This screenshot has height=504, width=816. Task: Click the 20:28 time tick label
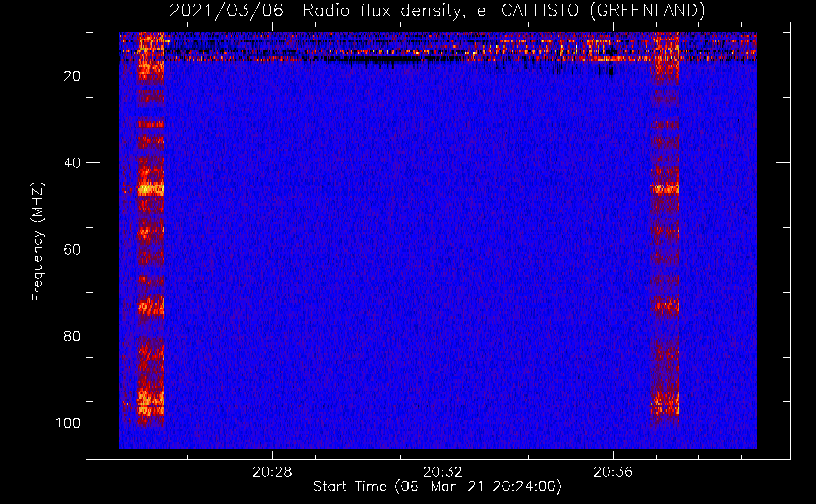coord(272,472)
